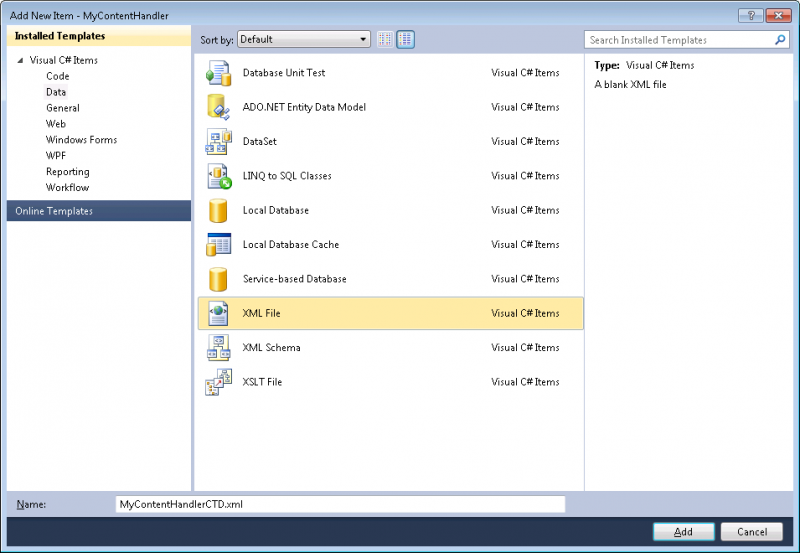Select the Data category
The height and width of the screenshot is (553, 800).
[56, 92]
